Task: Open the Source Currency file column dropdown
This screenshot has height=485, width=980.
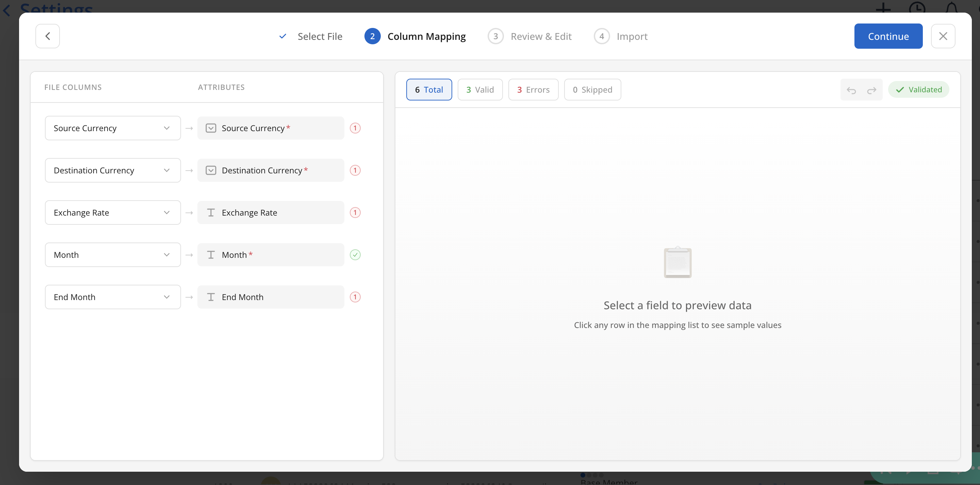Action: (x=113, y=128)
